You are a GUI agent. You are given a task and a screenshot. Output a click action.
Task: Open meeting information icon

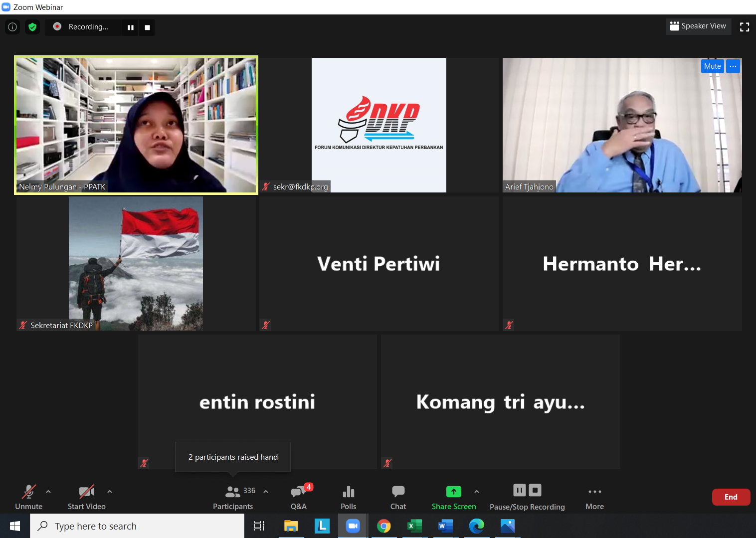point(12,27)
